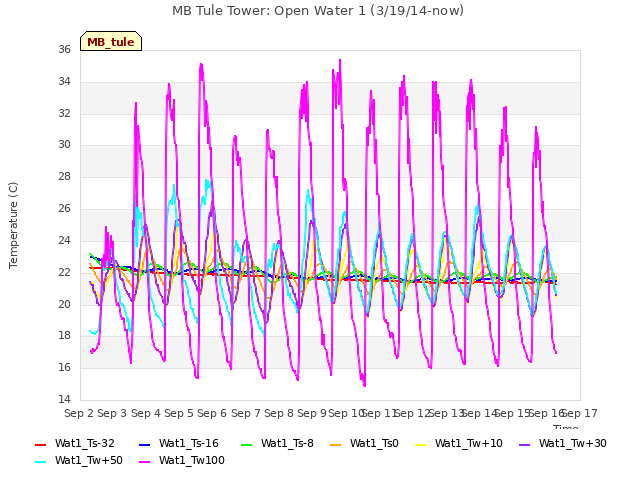
Task: Click the magenta Wat1_Tw100 legend swatch
Action: click(x=144, y=462)
